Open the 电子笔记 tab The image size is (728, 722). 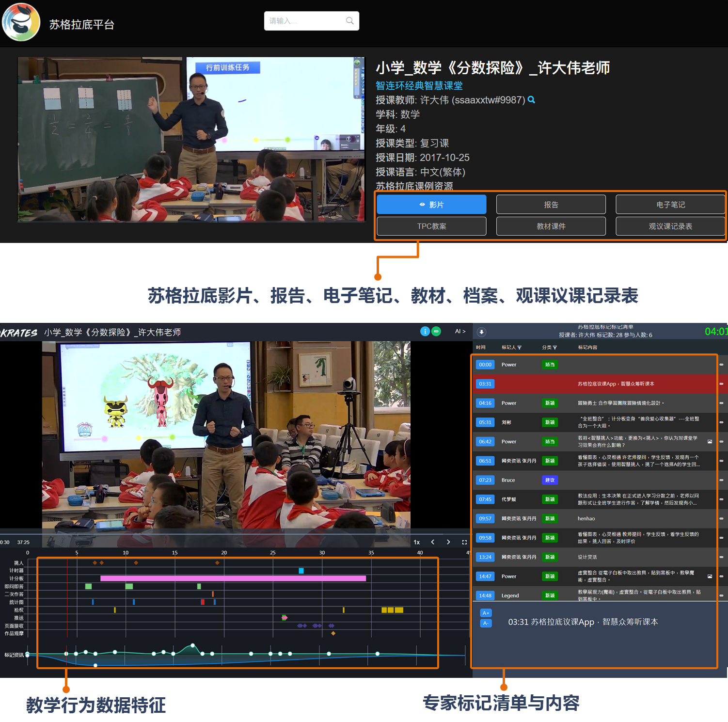tap(670, 205)
